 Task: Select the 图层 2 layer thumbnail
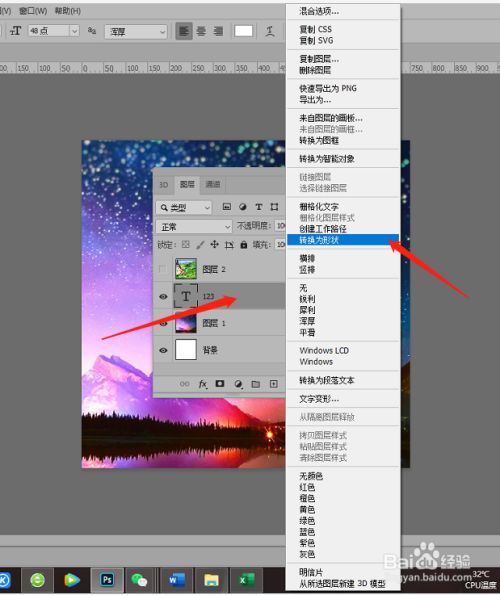[x=186, y=269]
